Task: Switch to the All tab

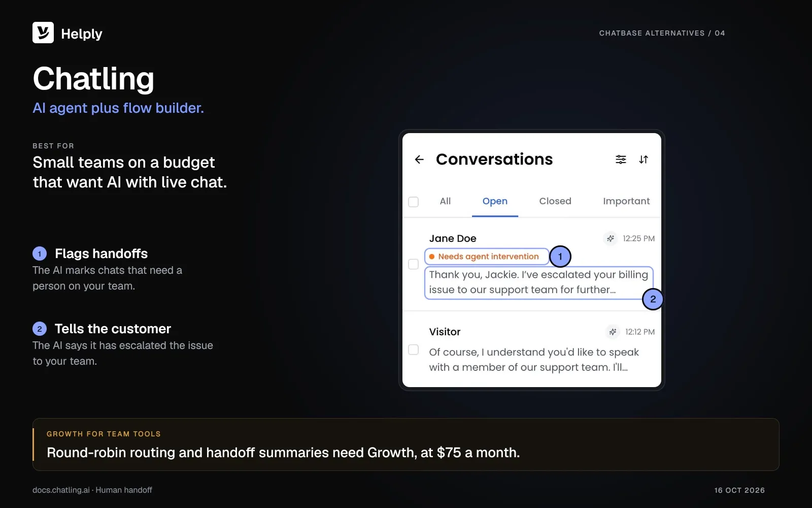Action: click(x=445, y=201)
